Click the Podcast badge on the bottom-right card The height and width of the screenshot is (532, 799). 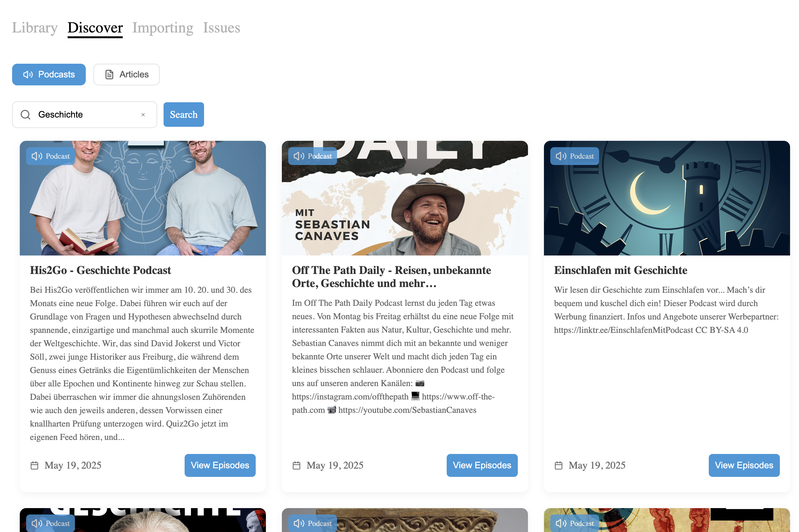[x=575, y=523]
